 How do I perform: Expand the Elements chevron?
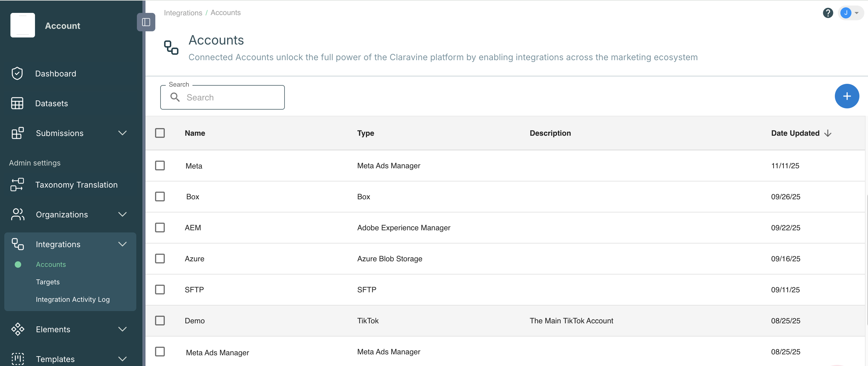[123, 329]
